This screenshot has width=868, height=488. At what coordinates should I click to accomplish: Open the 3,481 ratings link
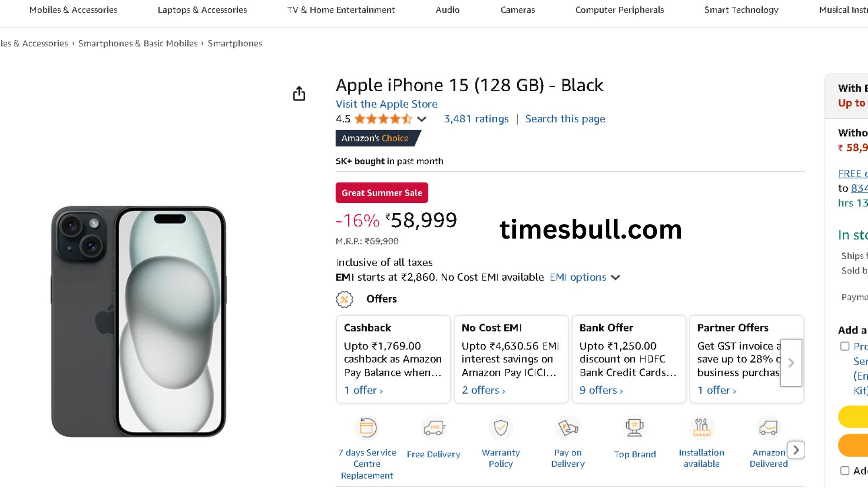[x=476, y=119]
